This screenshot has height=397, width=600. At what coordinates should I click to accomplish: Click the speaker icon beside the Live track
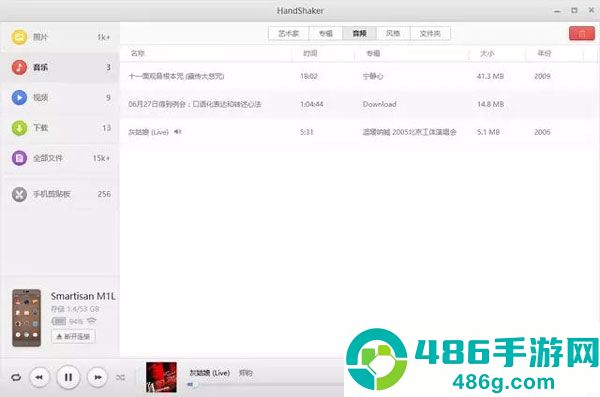click(x=178, y=132)
